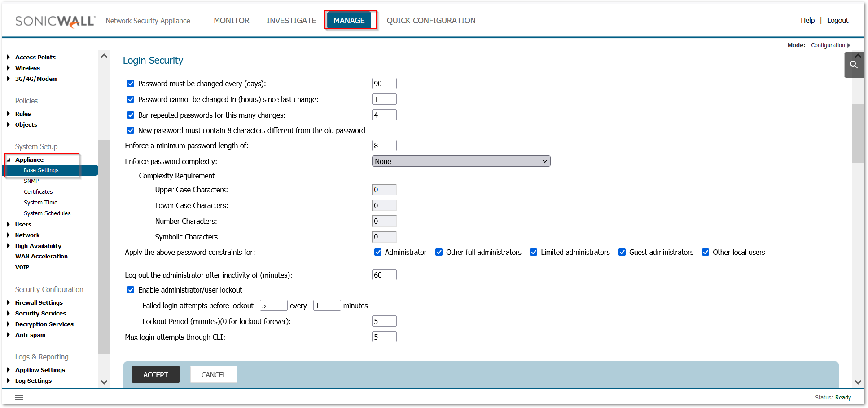
Task: Click the CANCEL button
Action: pyautogui.click(x=214, y=374)
